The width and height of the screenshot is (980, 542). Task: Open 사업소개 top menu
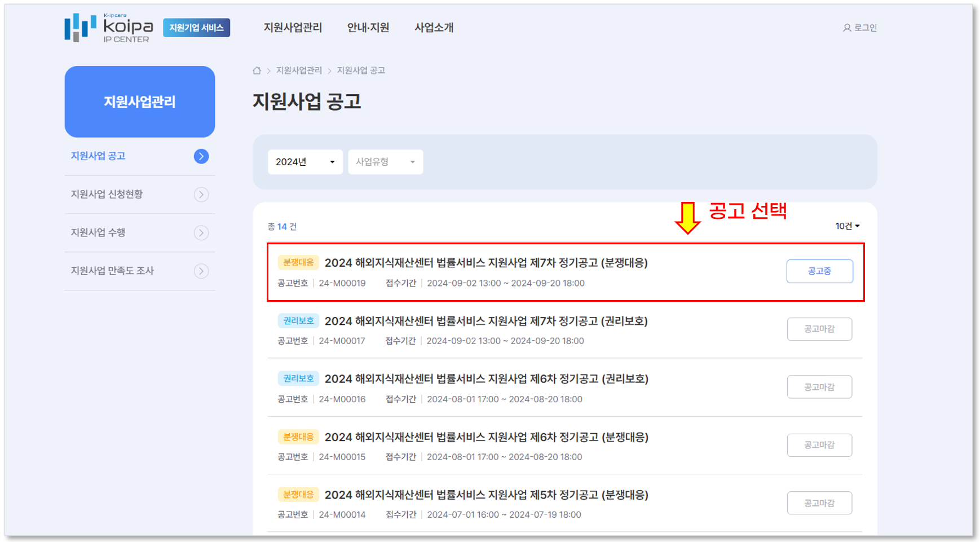[434, 28]
